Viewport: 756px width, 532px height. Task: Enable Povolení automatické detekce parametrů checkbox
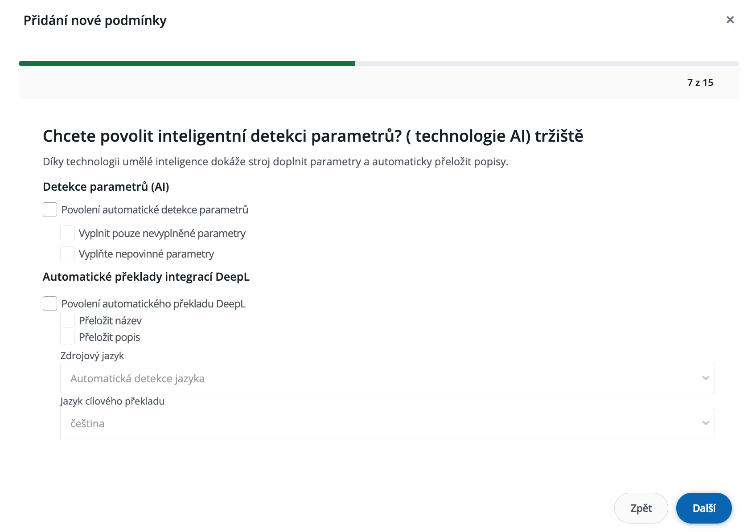click(x=50, y=209)
